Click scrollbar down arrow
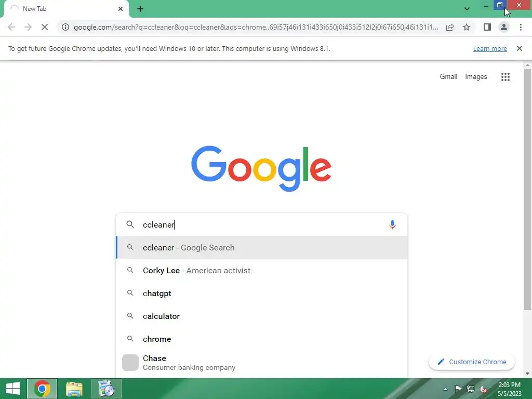This screenshot has height=399, width=532. pyautogui.click(x=527, y=374)
